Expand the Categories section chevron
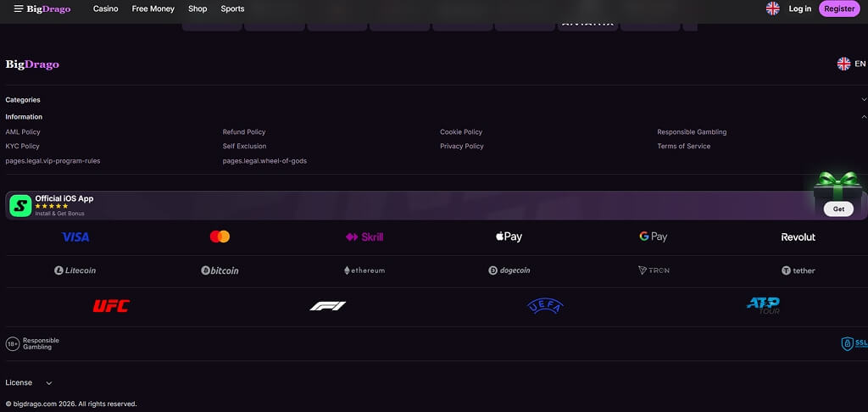This screenshot has width=868, height=412. 864,100
